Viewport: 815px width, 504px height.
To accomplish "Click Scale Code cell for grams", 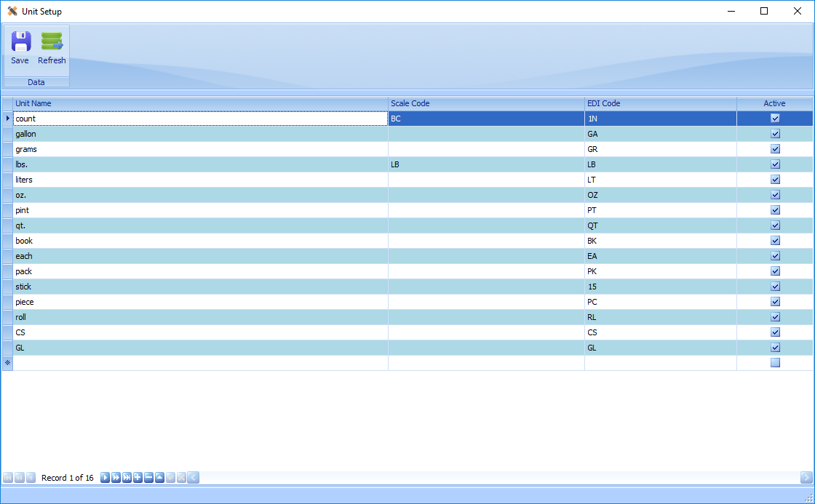I will tap(485, 149).
